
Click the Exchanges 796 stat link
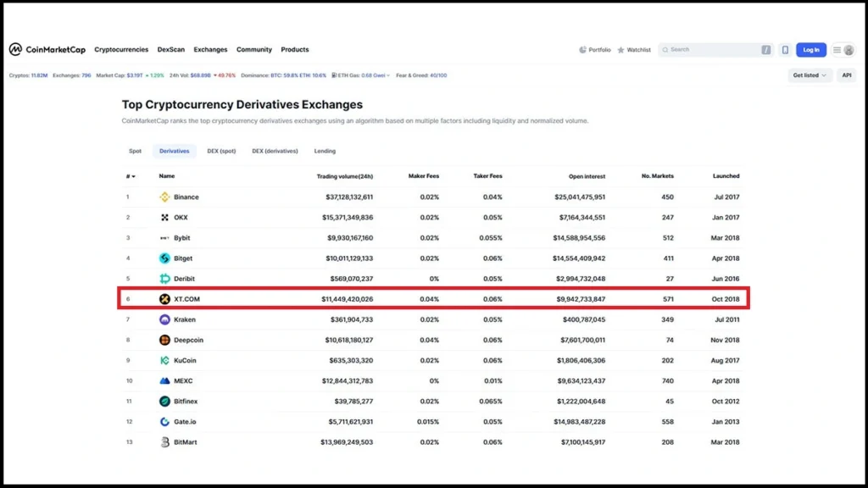pyautogui.click(x=72, y=75)
